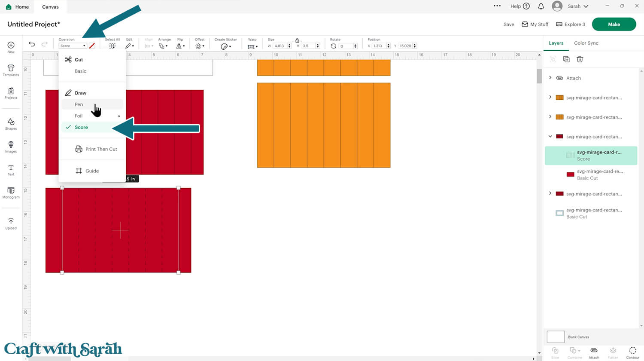Switch to the Color Sync tab
644x361 pixels.
(x=586, y=43)
